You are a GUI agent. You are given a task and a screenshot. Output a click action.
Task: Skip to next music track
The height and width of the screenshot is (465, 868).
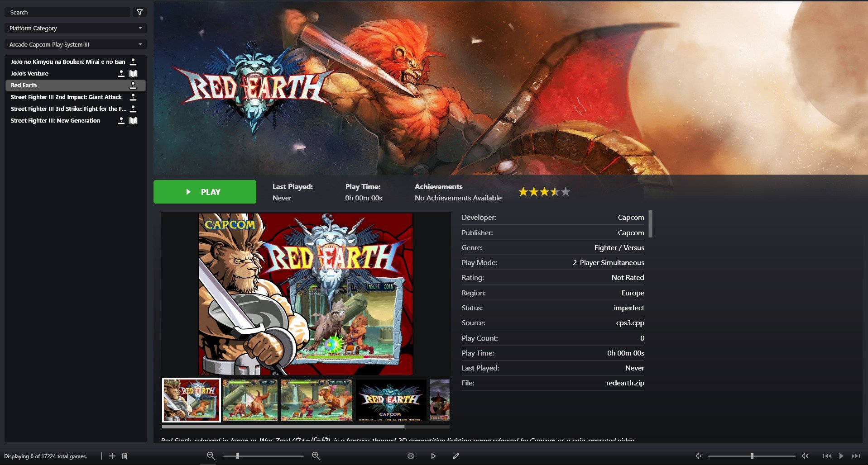855,456
